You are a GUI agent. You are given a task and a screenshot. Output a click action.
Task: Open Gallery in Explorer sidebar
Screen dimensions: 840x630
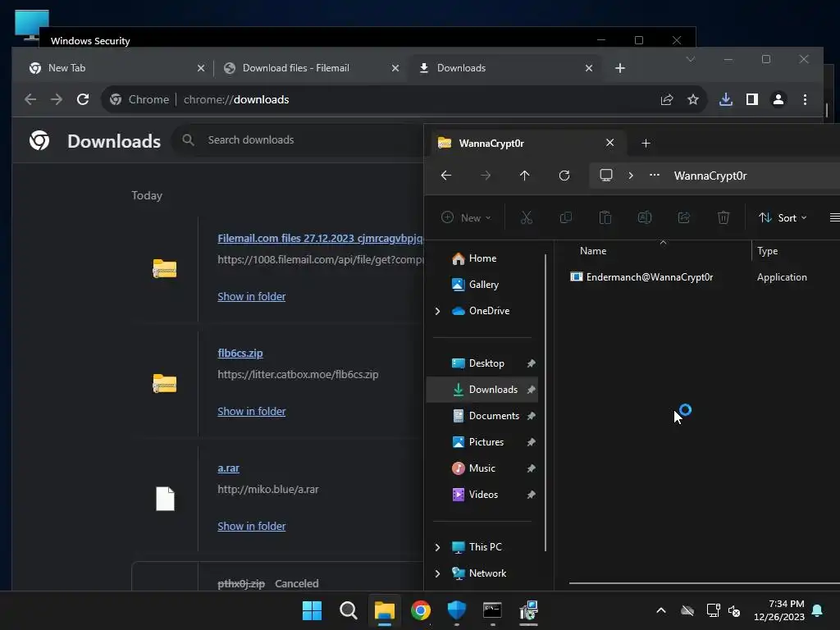(x=482, y=285)
